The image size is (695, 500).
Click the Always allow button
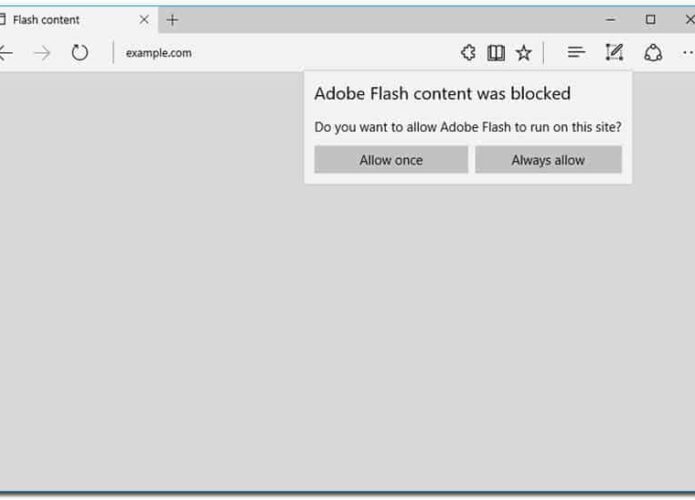[548, 160]
